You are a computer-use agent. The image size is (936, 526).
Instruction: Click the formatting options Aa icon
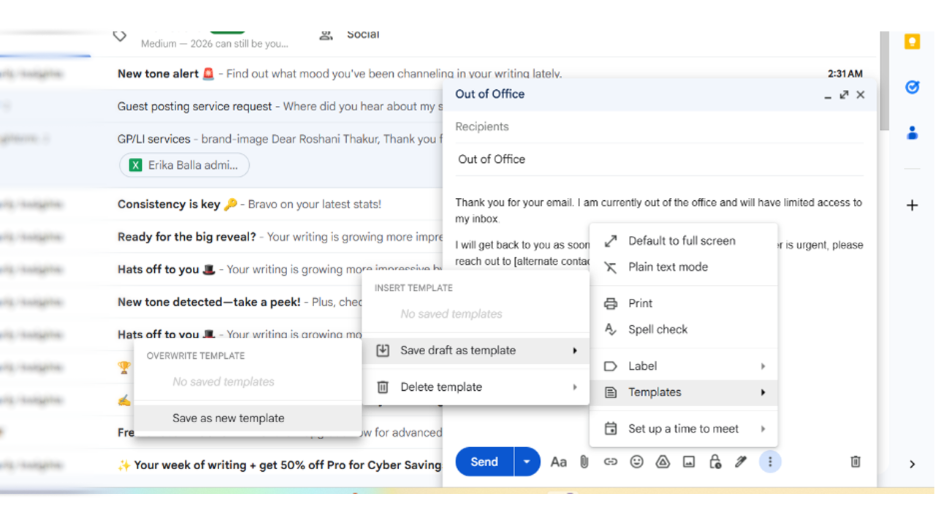[558, 462]
